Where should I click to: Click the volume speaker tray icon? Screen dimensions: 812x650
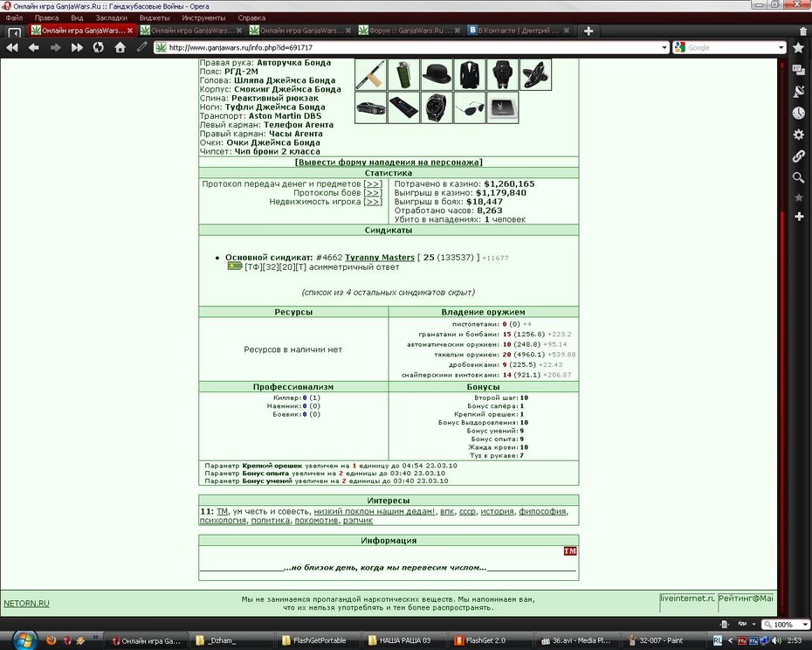[775, 640]
